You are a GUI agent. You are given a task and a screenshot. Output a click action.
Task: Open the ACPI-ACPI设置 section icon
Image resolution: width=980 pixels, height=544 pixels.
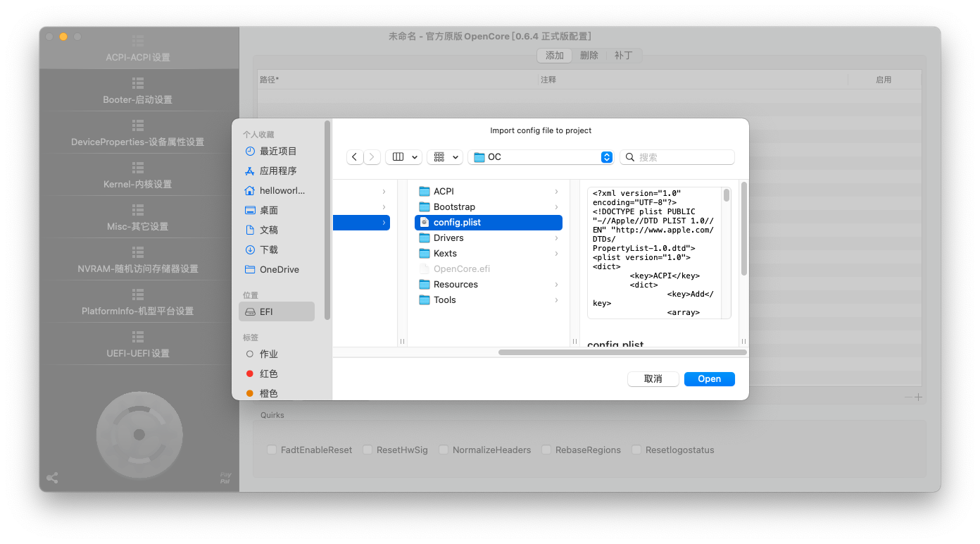coord(138,41)
